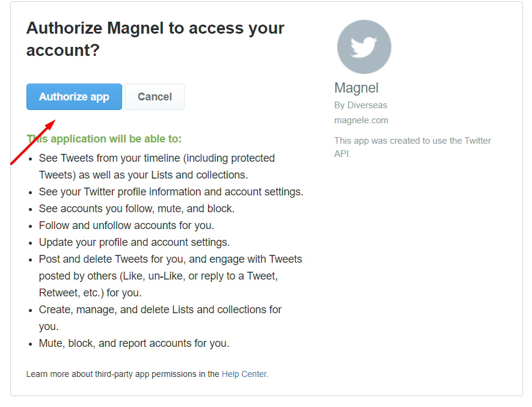Click the 'Learn more about third-party app' text
The height and width of the screenshot is (407, 532).
click(x=123, y=374)
